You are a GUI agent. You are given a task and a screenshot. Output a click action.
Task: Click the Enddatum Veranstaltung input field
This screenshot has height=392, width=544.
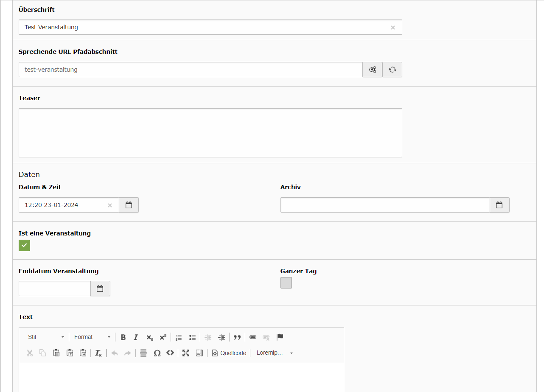pos(55,288)
